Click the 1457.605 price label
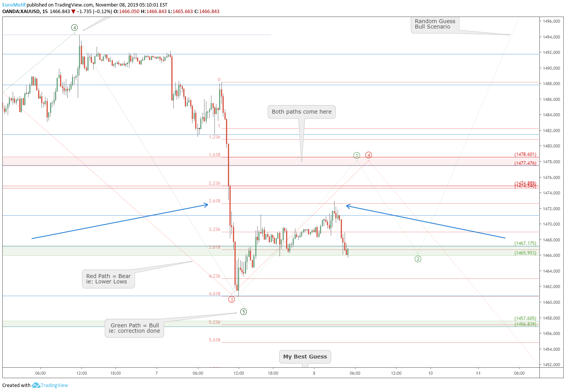This screenshot has height=392, width=566. tap(525, 318)
